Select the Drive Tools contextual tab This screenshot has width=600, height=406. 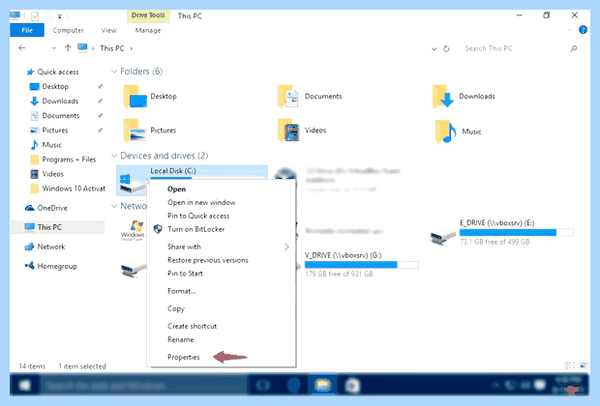148,15
